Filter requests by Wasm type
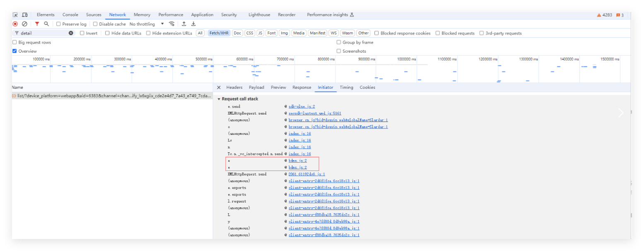644x251 pixels. (x=348, y=33)
